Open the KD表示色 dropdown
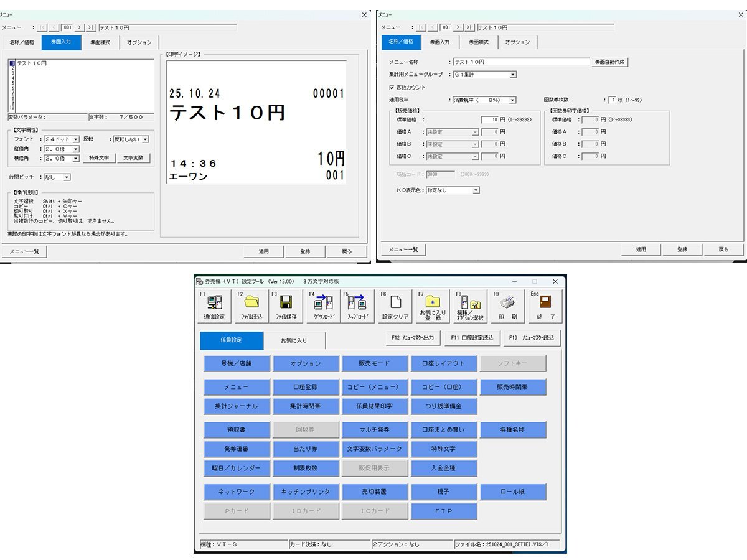Viewport: 747px width, 560px height. click(x=476, y=190)
